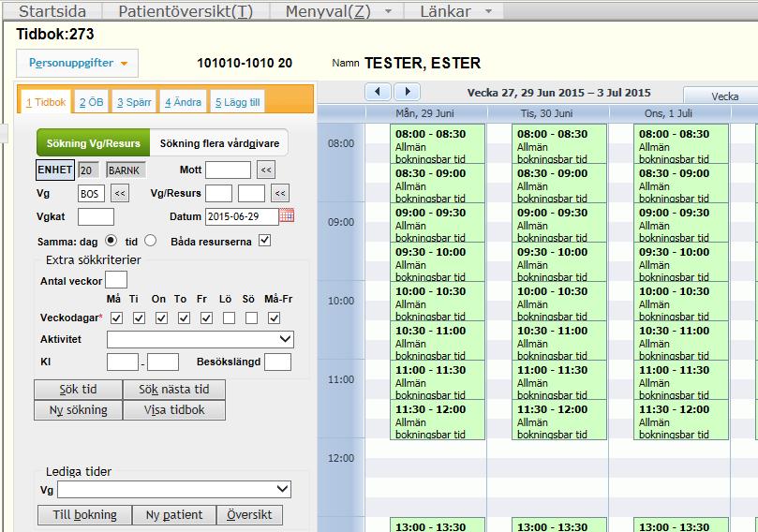Click the << button beside Vg BOS field
The width and height of the screenshot is (758, 532).
pyautogui.click(x=120, y=193)
